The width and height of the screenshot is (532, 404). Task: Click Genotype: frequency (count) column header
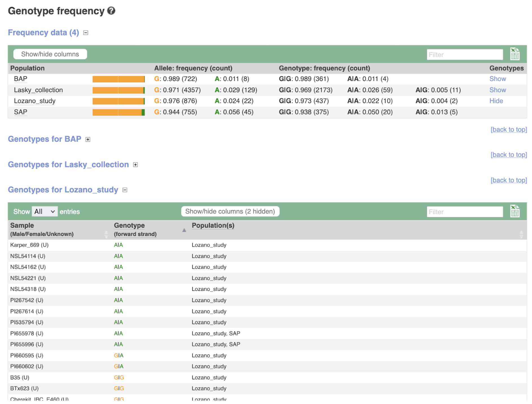[324, 68]
